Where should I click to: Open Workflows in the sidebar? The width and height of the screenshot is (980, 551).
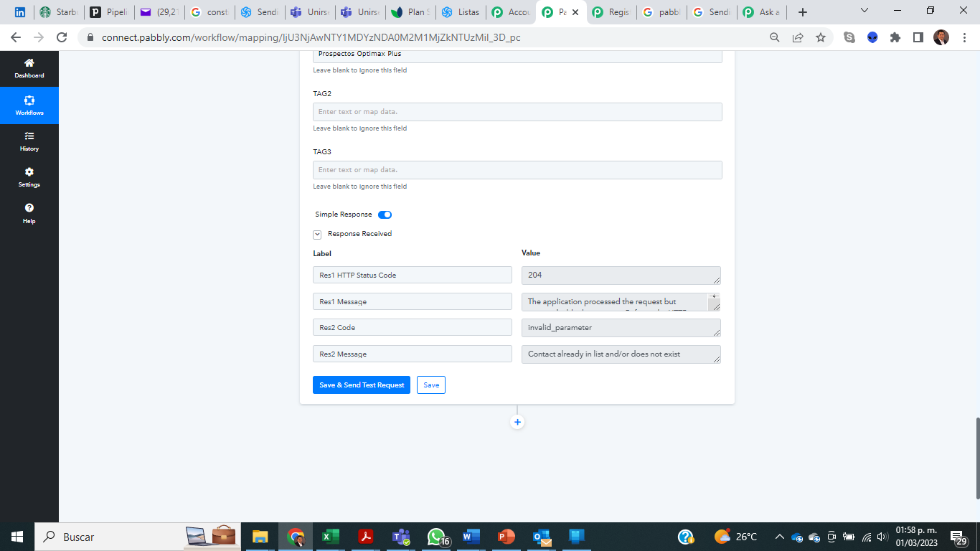point(29,105)
